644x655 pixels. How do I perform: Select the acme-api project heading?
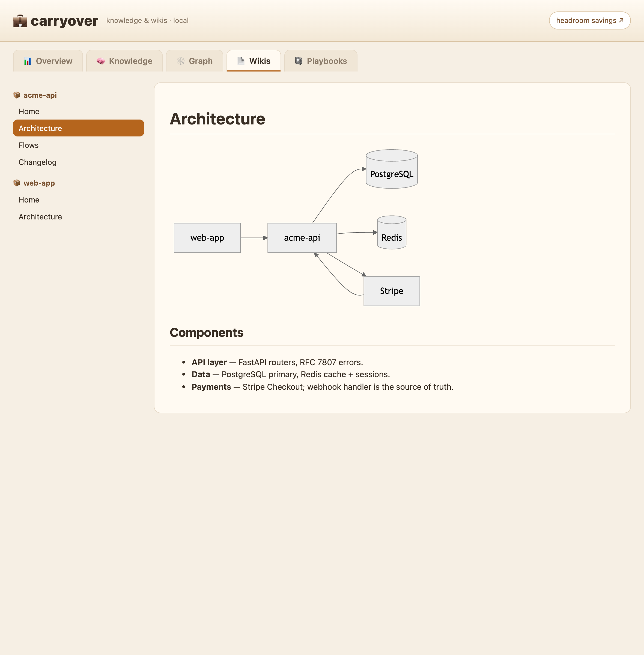click(x=40, y=96)
